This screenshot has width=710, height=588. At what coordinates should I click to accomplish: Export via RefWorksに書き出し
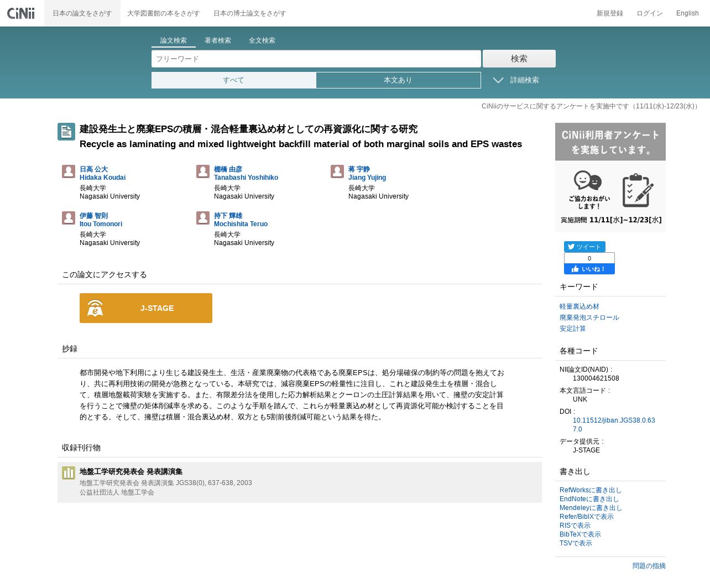[591, 490]
